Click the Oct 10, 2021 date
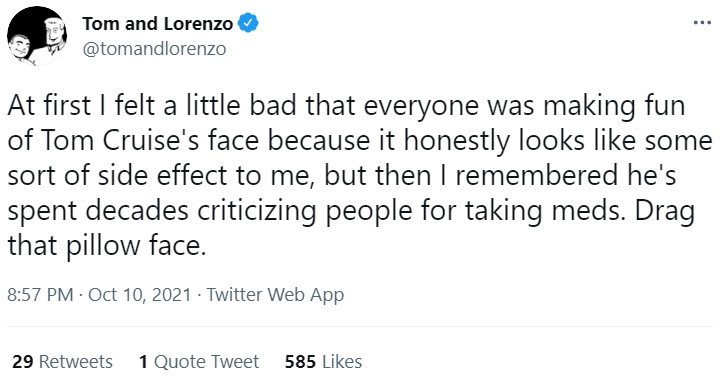725x382 pixels. [x=139, y=295]
